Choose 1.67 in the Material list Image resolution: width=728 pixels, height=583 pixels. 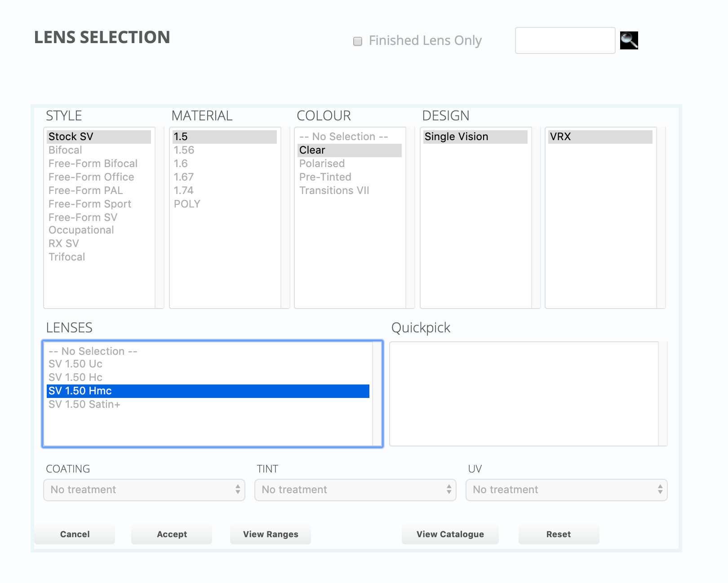(x=184, y=177)
